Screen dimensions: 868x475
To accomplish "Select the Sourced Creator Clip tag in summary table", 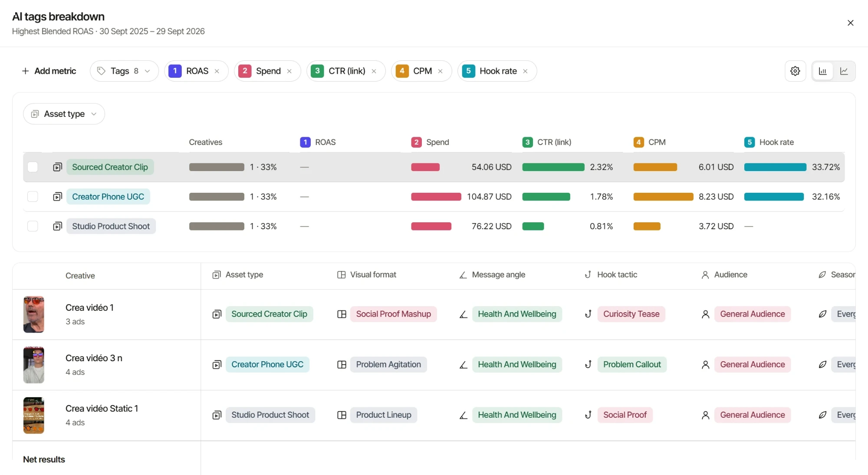I will tap(110, 167).
